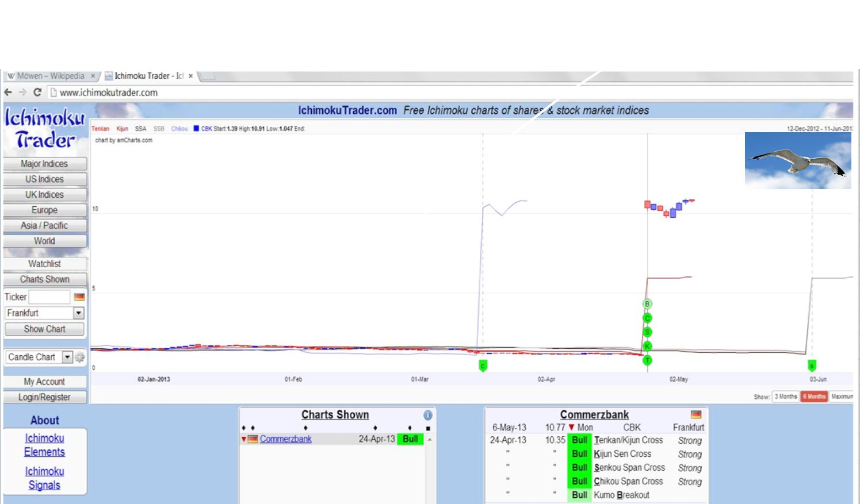Close the Ichimoku Trader tab
This screenshot has width=860, height=504.
click(x=190, y=76)
